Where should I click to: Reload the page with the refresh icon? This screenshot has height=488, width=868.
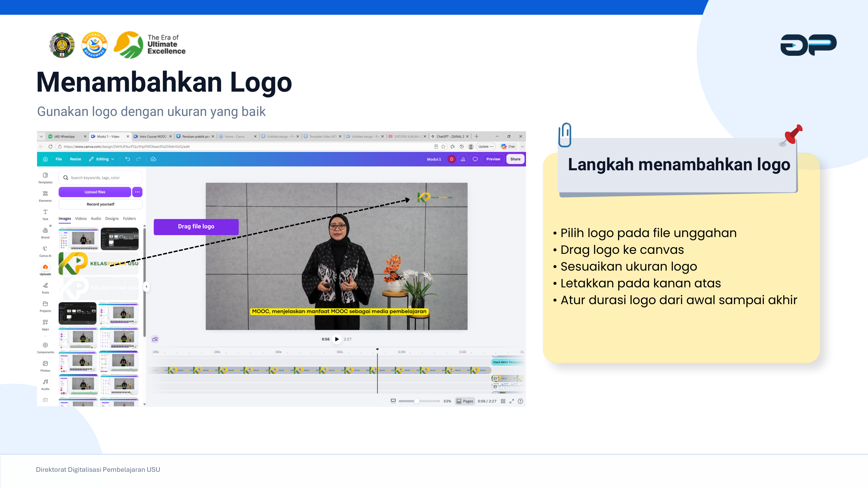(x=50, y=147)
